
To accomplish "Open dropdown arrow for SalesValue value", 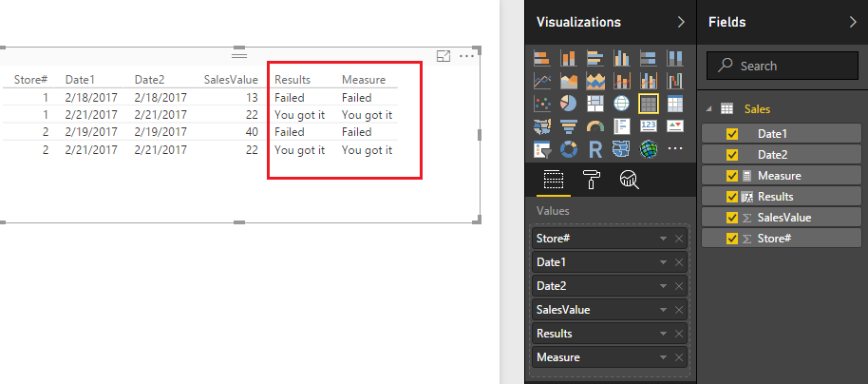I will pos(663,310).
